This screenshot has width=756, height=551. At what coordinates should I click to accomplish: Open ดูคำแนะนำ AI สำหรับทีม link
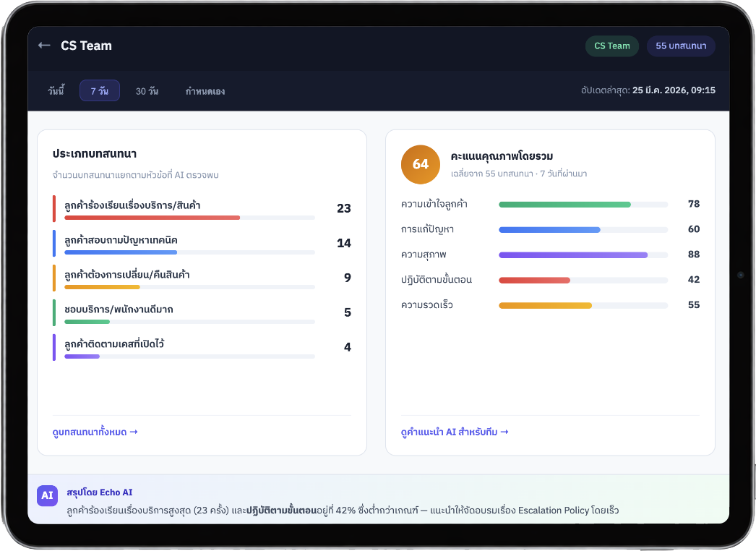[x=455, y=432]
